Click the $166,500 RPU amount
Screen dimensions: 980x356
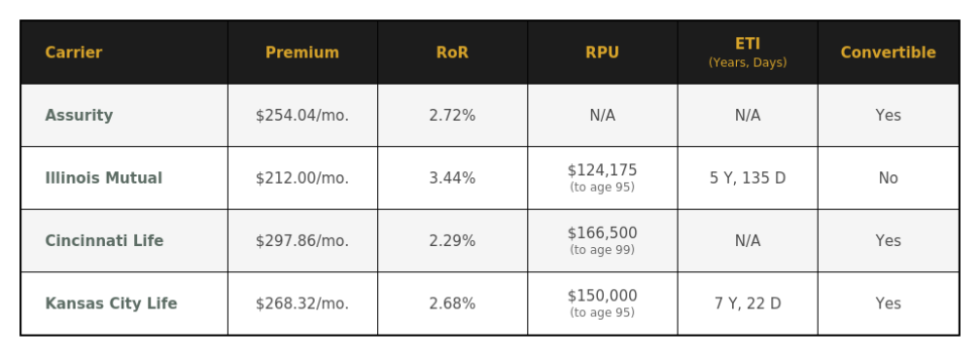click(602, 232)
